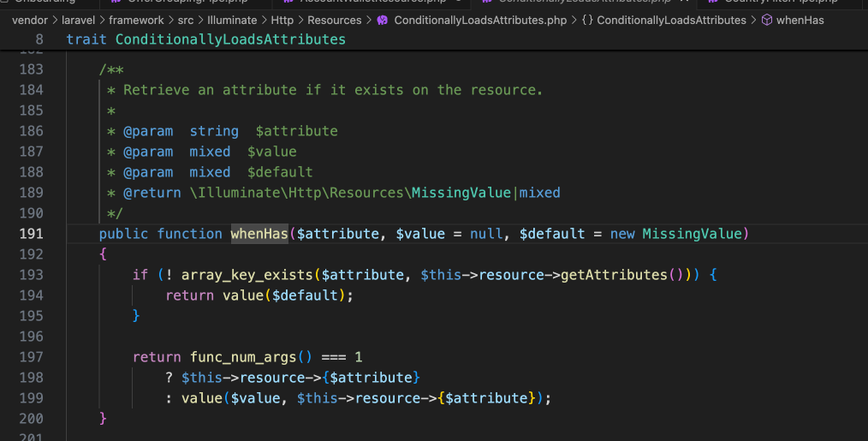Screen dimensions: 868x441
Task: Click line number 183 in the gutter
Action: pos(31,69)
